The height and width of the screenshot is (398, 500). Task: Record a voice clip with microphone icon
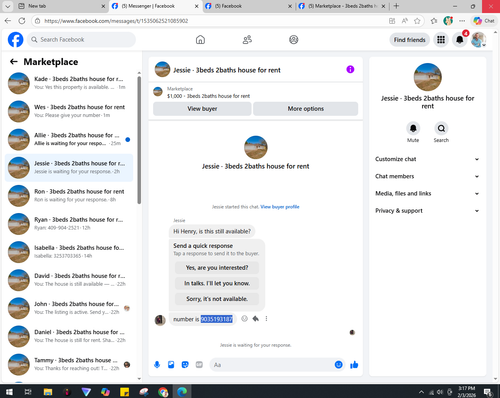157,365
